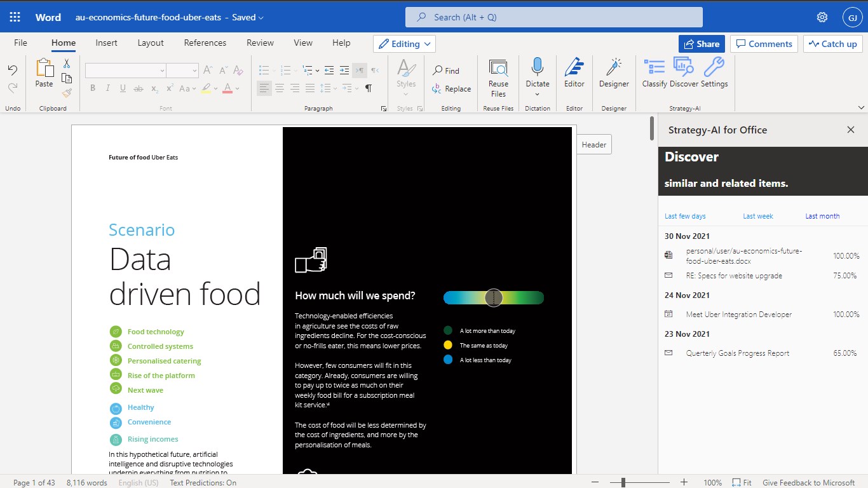The height and width of the screenshot is (488, 868).
Task: Shrink the font size
Action: click(223, 71)
